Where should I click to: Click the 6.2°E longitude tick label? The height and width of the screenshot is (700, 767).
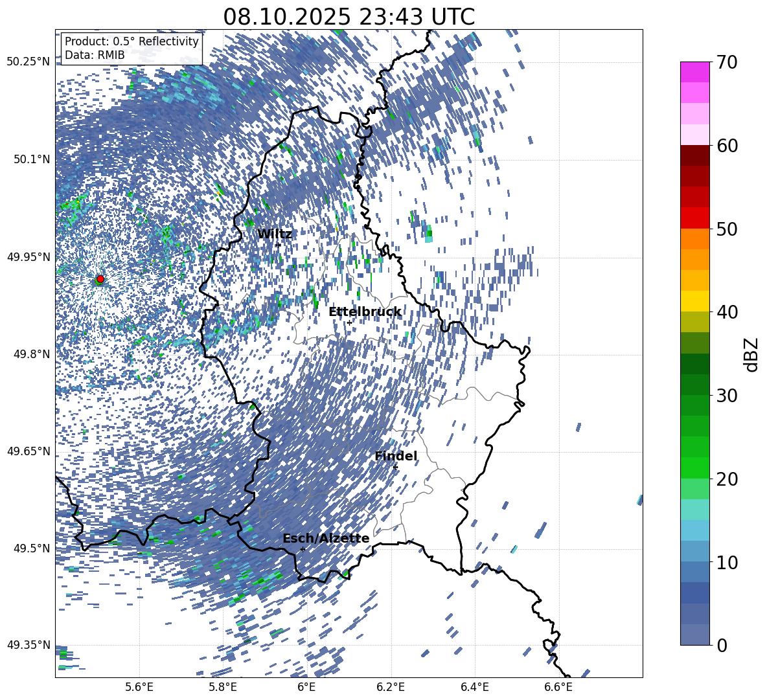click(391, 687)
